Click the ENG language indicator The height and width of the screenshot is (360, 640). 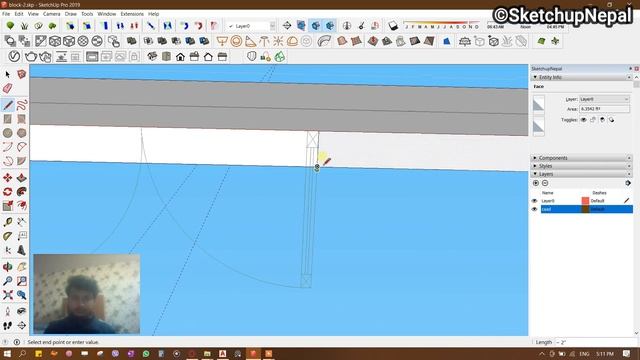pyautogui.click(x=584, y=353)
